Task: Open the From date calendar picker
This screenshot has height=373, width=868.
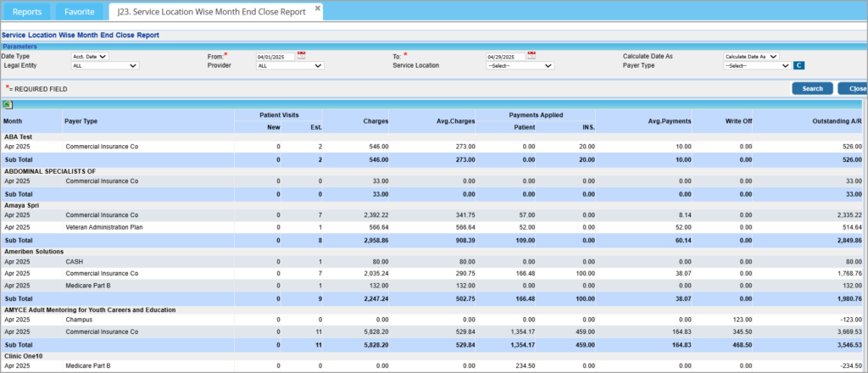Action: pos(301,56)
